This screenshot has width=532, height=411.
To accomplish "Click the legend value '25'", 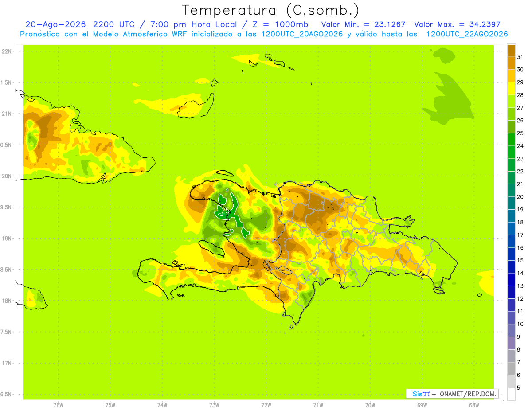I will point(520,133).
